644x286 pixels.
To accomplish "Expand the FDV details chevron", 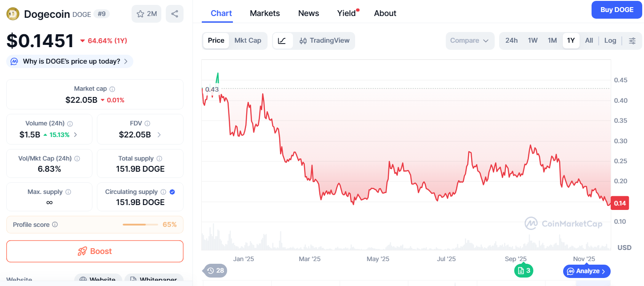I will click(159, 135).
